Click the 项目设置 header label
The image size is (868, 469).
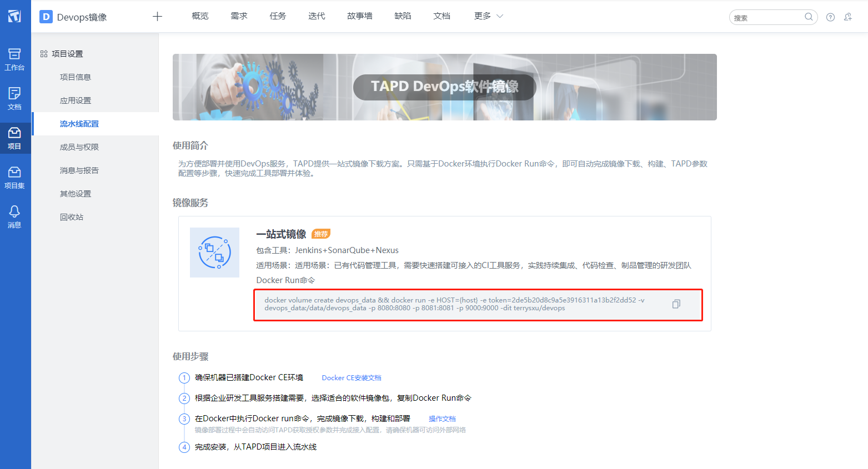click(67, 54)
